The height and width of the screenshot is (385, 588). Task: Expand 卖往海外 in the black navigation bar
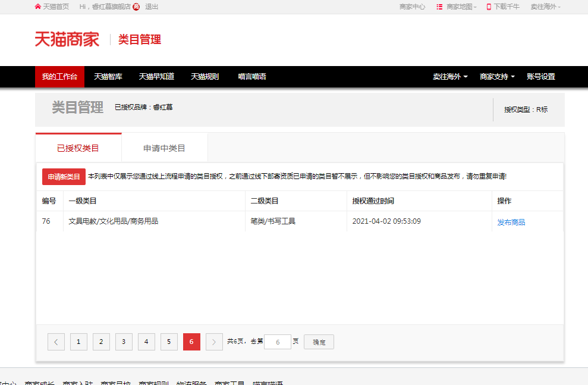[x=450, y=77]
